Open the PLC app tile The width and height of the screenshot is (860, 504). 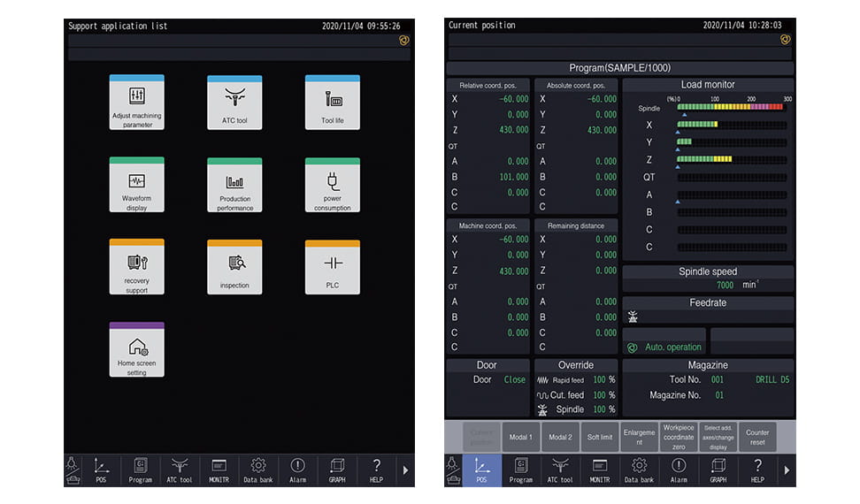pos(333,267)
